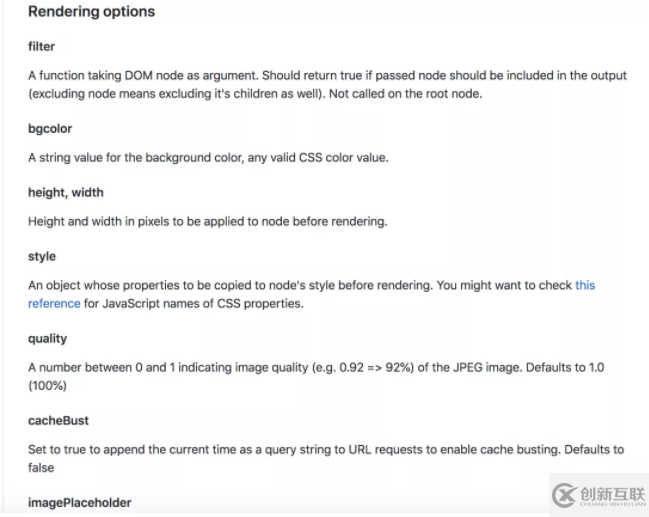Click the 'height, width' heading
Image resolution: width=649 pixels, height=517 pixels.
(66, 192)
